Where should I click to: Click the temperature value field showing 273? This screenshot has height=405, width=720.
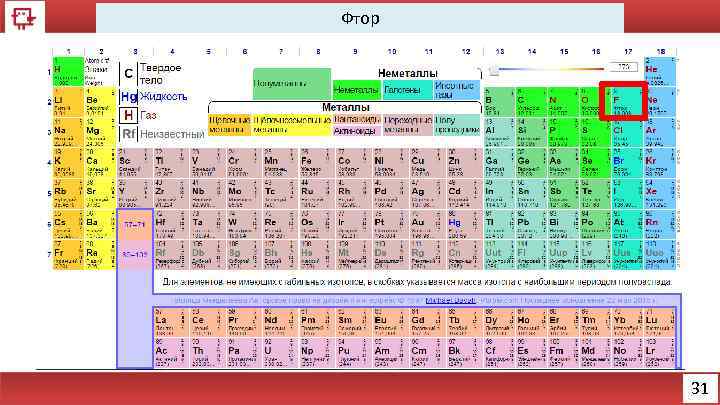coord(623,67)
